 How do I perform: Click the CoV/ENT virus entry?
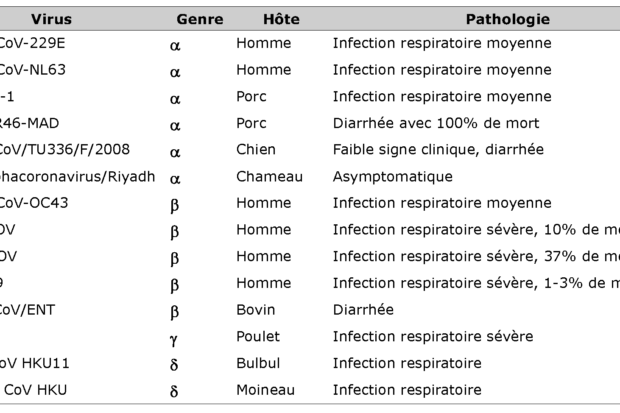click(28, 310)
